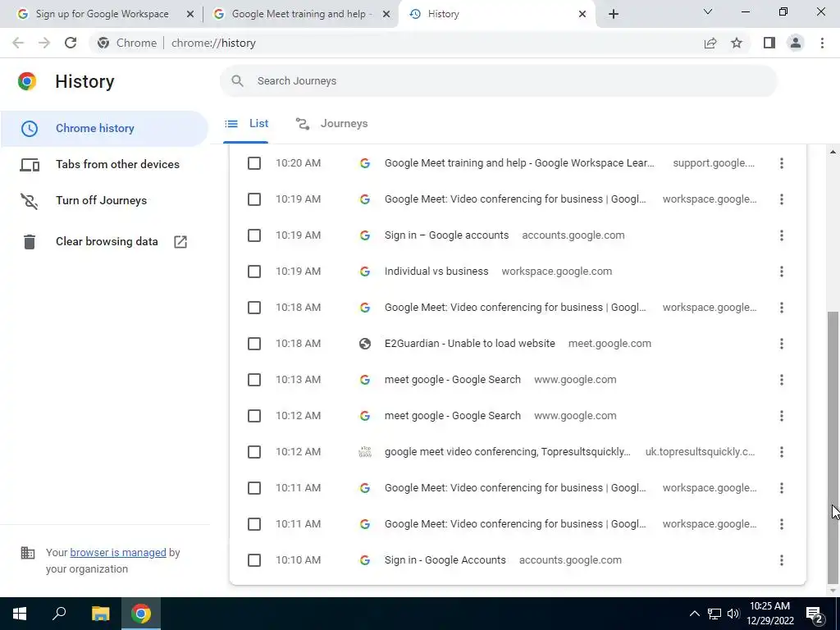The width and height of the screenshot is (840, 630).
Task: Select the E2Guardian entry checkbox
Action: pos(254,344)
